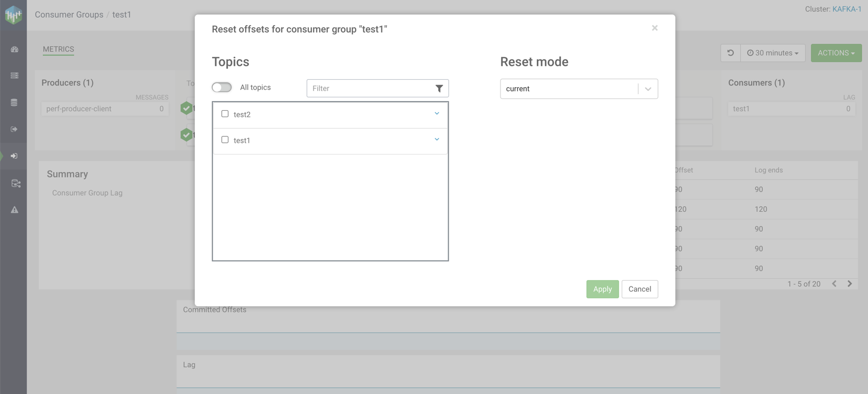Click the Cancel button
Viewport: 868px width, 394px height.
point(639,289)
